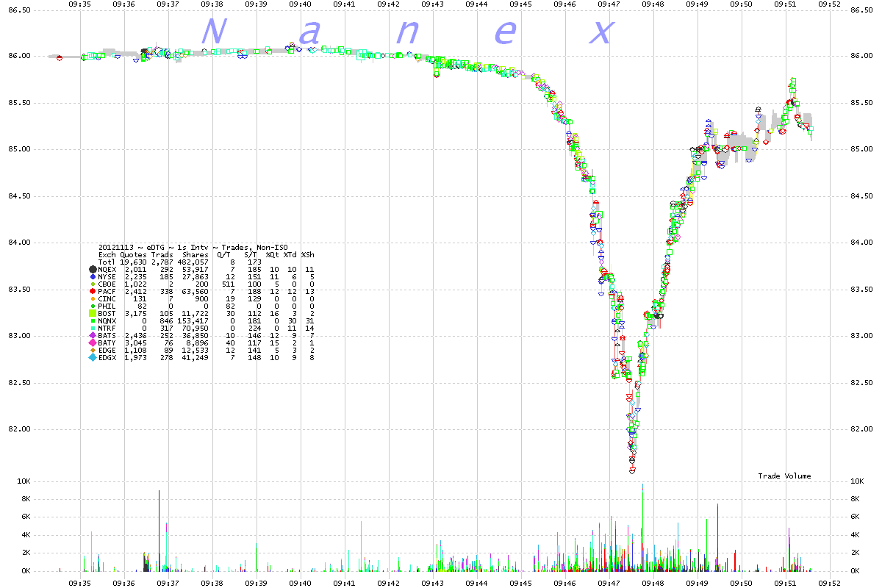Click the black NQEX legend marker
The width and height of the screenshot is (882, 588).
92,270
